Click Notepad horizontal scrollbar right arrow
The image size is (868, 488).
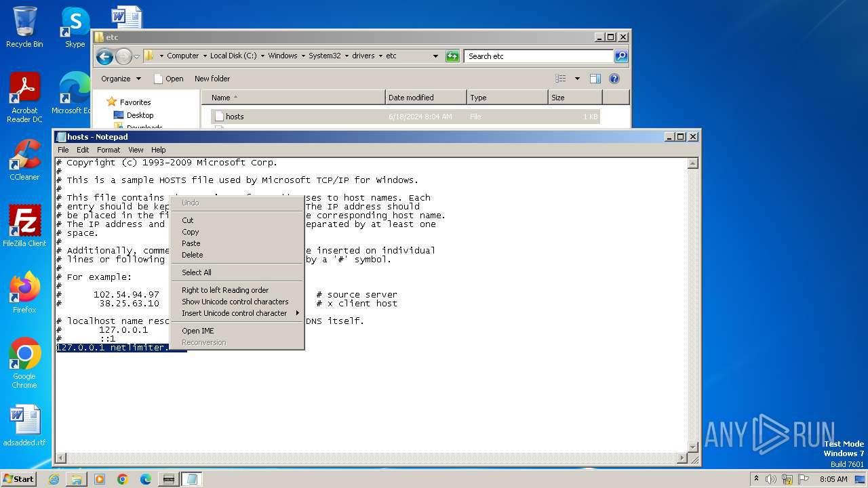pyautogui.click(x=682, y=459)
